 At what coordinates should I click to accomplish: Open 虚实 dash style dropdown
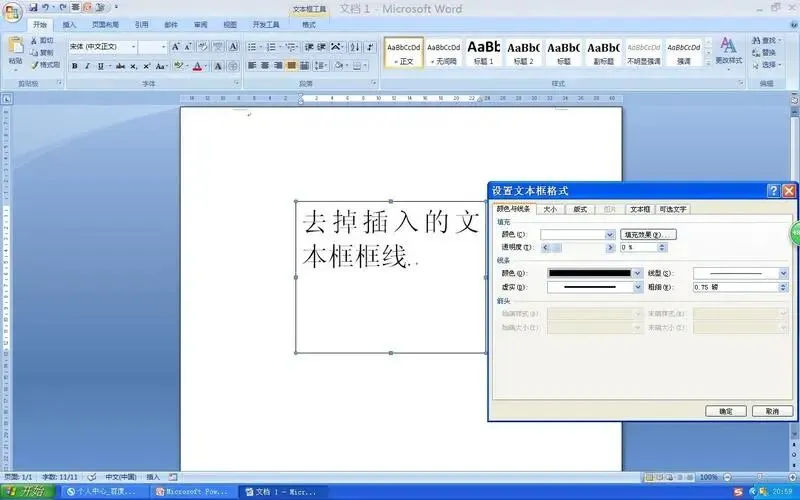pyautogui.click(x=638, y=287)
